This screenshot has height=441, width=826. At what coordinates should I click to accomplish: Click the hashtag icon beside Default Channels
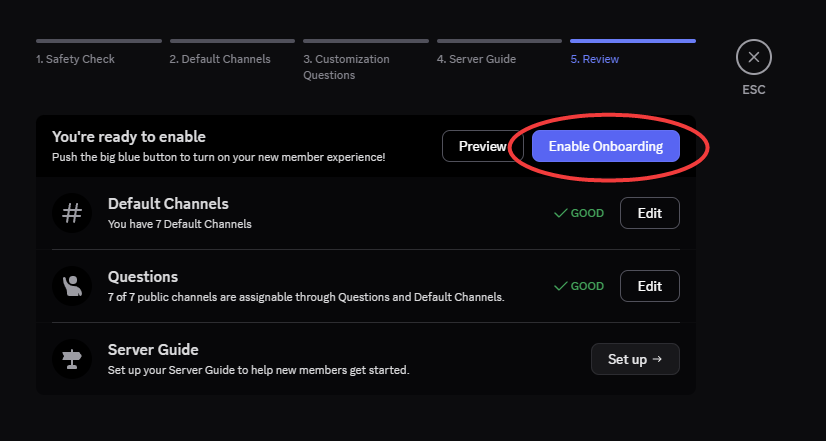coord(72,213)
